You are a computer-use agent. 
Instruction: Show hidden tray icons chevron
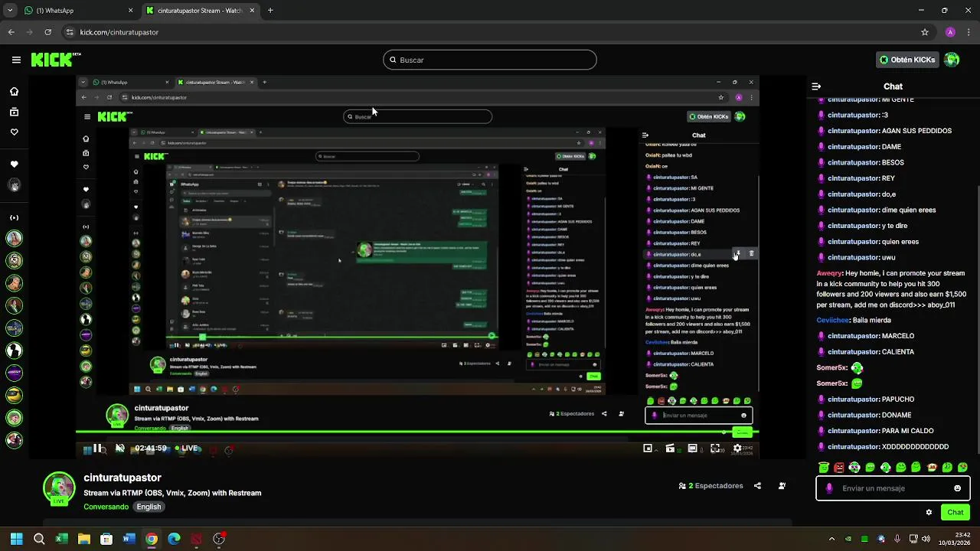pos(831,539)
